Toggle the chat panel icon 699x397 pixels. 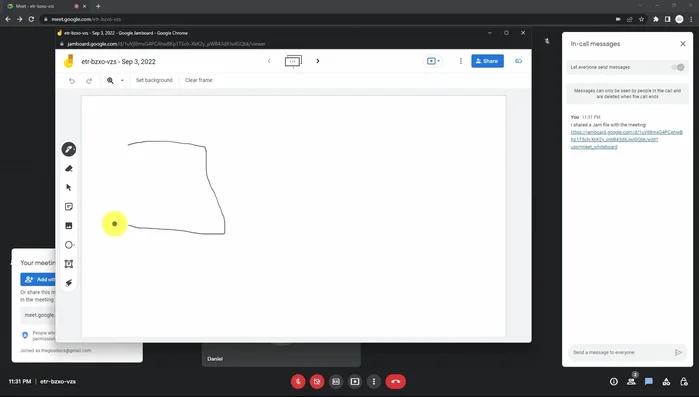click(649, 381)
